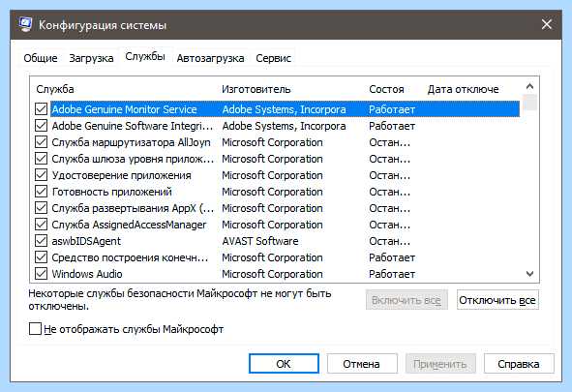Sort by the Состоя column header
The width and height of the screenshot is (572, 392).
386,89
